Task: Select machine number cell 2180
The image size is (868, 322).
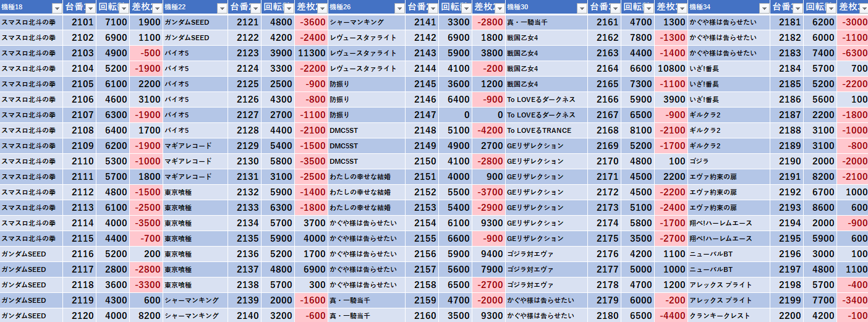Action: coord(604,316)
